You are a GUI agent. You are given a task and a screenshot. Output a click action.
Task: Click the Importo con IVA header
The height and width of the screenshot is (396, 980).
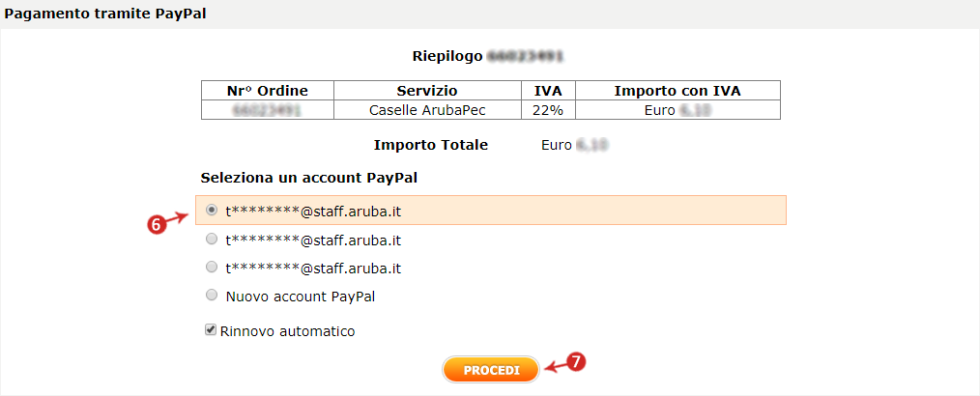[x=677, y=91]
